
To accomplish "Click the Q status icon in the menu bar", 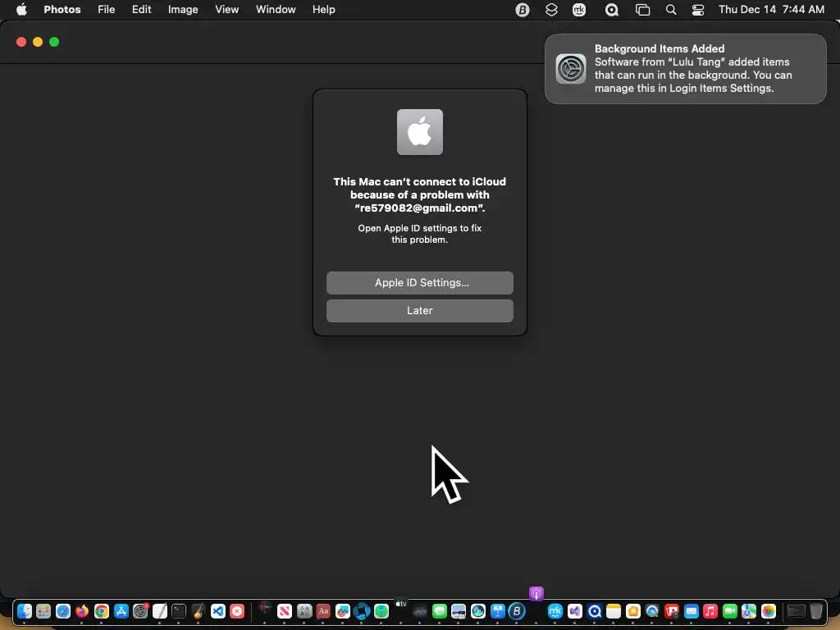I will click(611, 10).
